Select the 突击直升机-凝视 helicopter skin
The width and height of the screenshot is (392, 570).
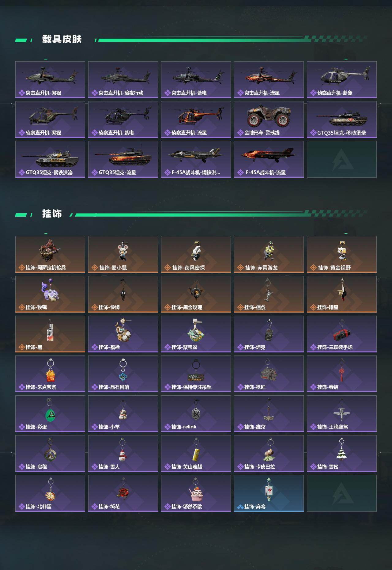pyautogui.click(x=50, y=80)
